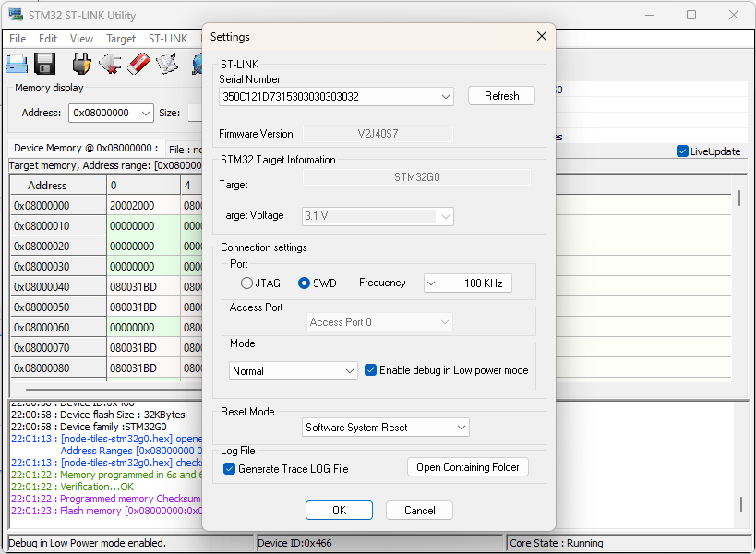Screen dimensions: 756x554
Task: Click address cell 0x08000060
Action: click(x=59, y=328)
